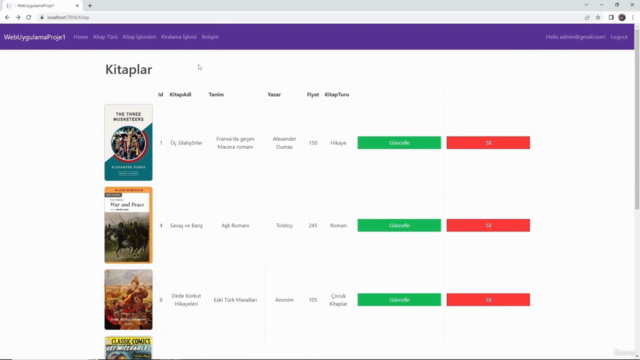Click the address bar URL field
This screenshot has height=360, width=640.
(310, 17)
